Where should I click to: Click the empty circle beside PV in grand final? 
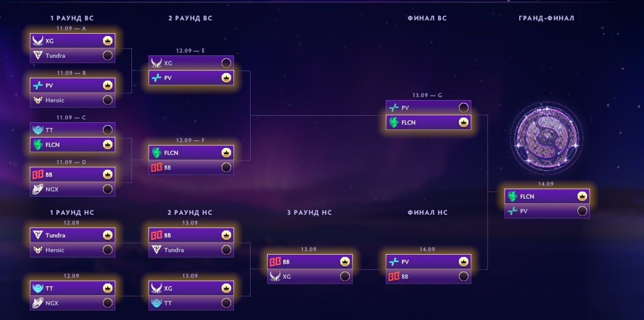583,211
